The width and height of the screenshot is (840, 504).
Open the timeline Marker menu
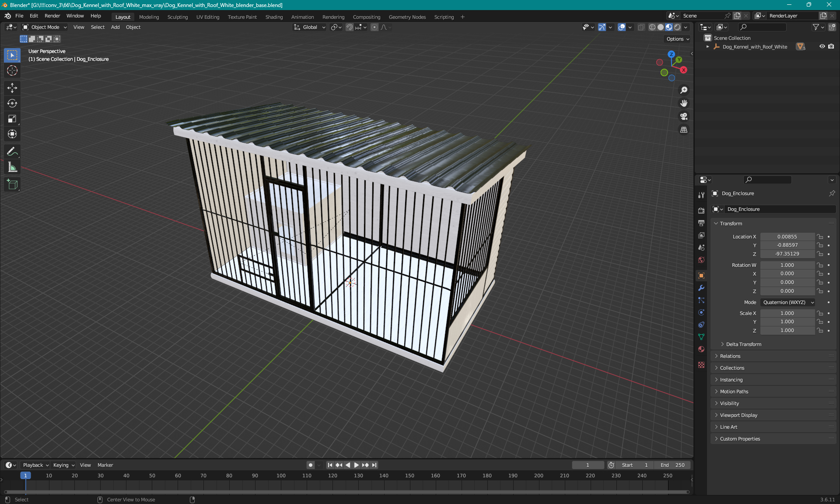[105, 465]
